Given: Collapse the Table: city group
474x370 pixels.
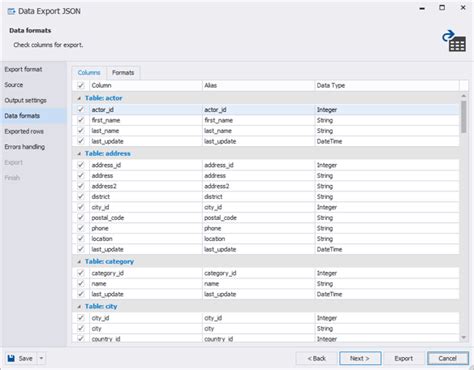Looking at the screenshot, I should 79,307.
